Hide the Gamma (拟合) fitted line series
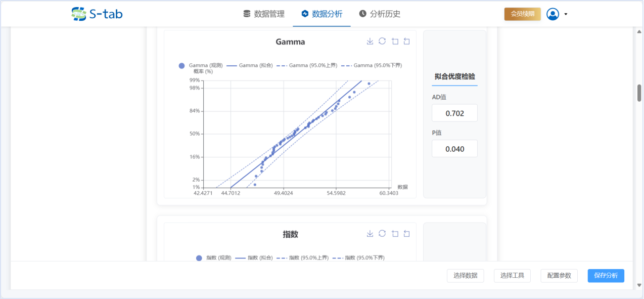The height and width of the screenshot is (299, 644). click(x=249, y=66)
